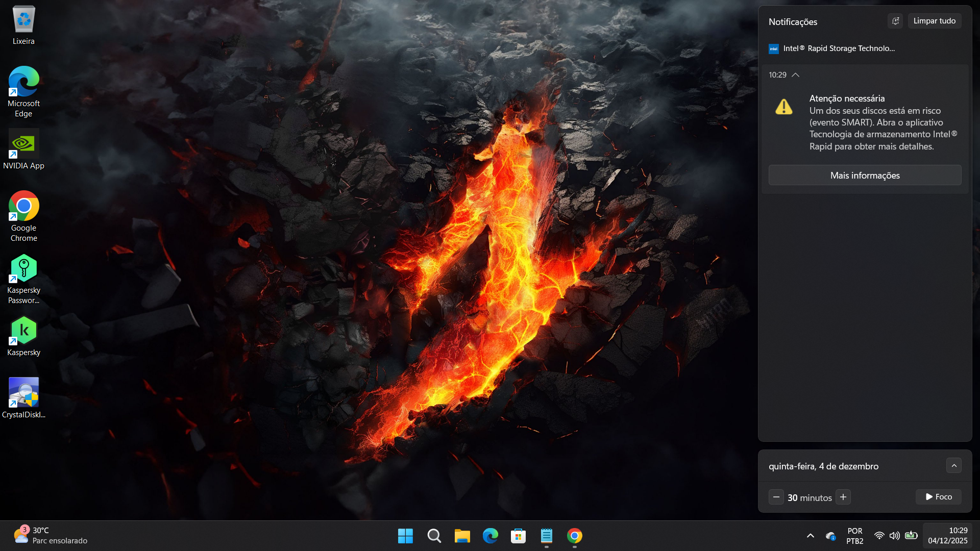Open File Explorer from the taskbar
980x551 pixels.
[x=462, y=536]
